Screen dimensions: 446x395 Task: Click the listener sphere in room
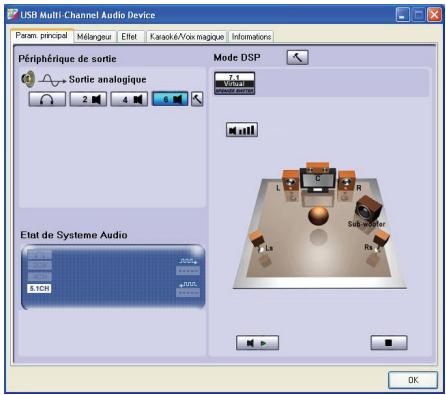pyautogui.click(x=318, y=215)
